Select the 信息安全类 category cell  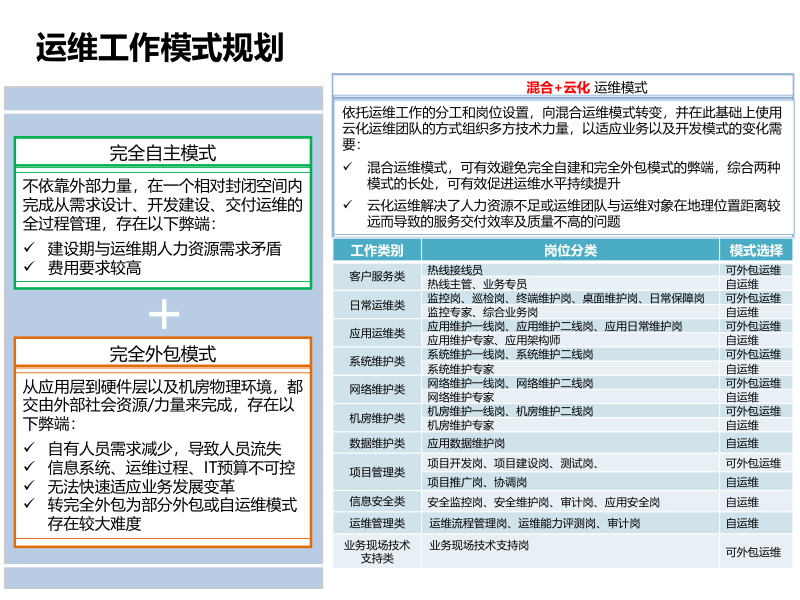(377, 502)
